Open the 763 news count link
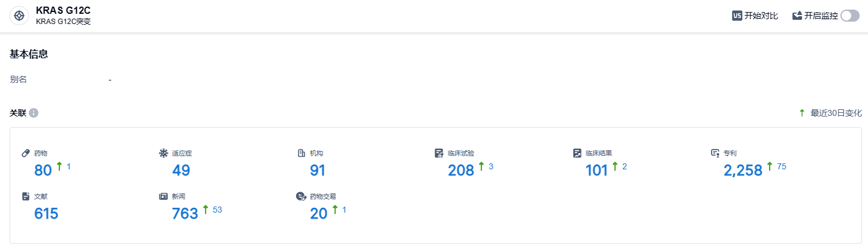868x251 pixels. [185, 214]
